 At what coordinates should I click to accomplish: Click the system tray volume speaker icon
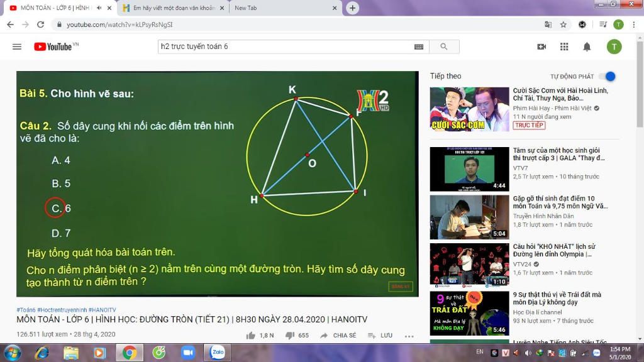pos(528,353)
